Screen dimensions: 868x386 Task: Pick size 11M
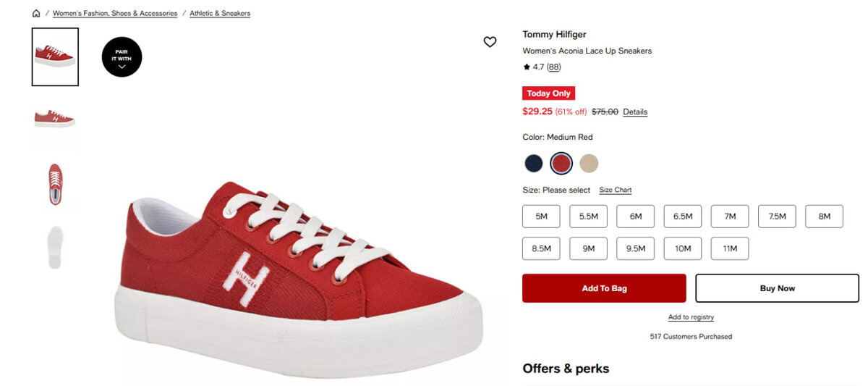pyautogui.click(x=729, y=248)
